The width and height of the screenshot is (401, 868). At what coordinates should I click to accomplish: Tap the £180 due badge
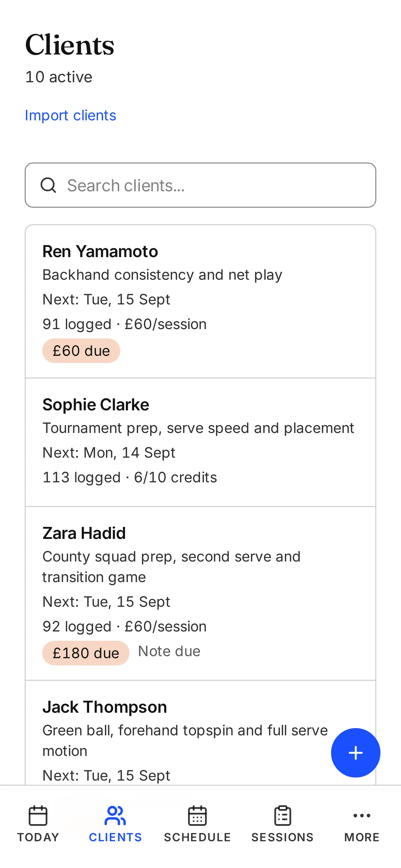coord(86,653)
